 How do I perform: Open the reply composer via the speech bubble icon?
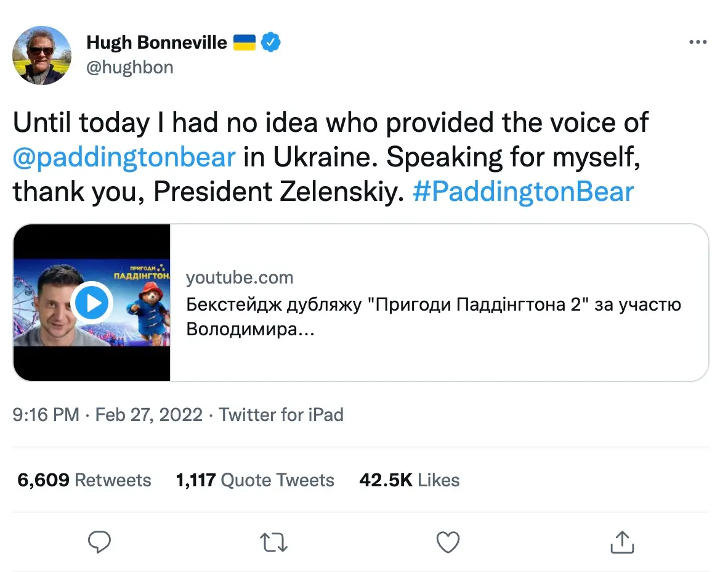[100, 542]
